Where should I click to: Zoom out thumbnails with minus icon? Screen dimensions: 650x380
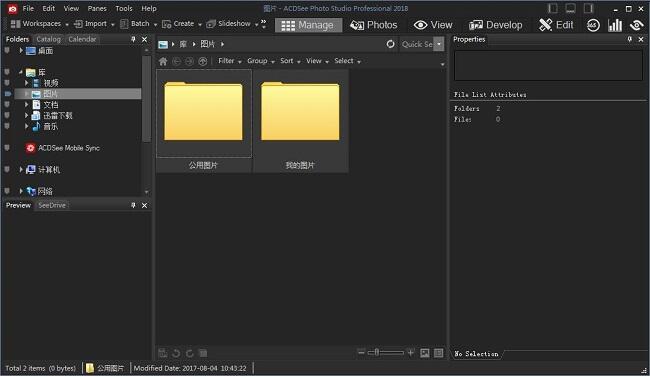361,352
